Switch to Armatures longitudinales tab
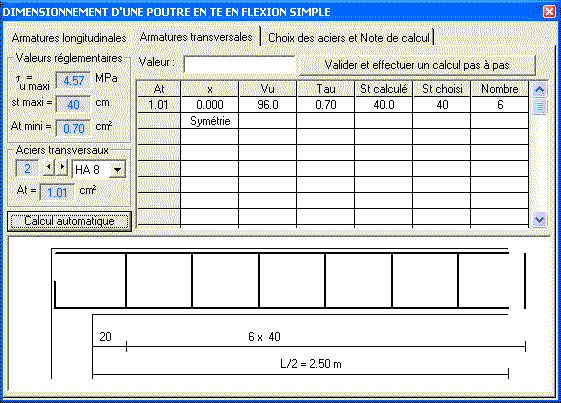Viewport: 561px width, 403px height. click(x=69, y=38)
